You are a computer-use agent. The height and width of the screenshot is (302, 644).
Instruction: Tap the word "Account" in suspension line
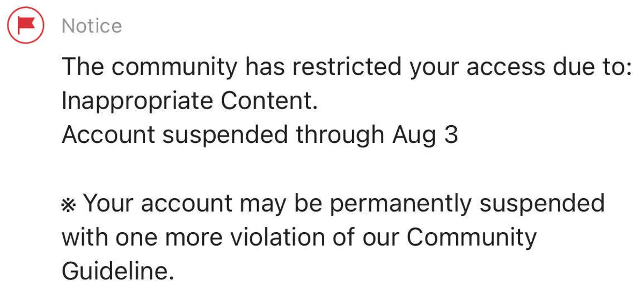(108, 135)
